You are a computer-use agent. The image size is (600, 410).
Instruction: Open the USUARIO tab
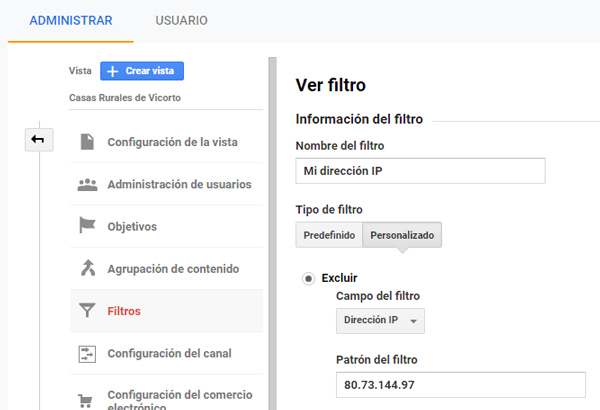182,21
